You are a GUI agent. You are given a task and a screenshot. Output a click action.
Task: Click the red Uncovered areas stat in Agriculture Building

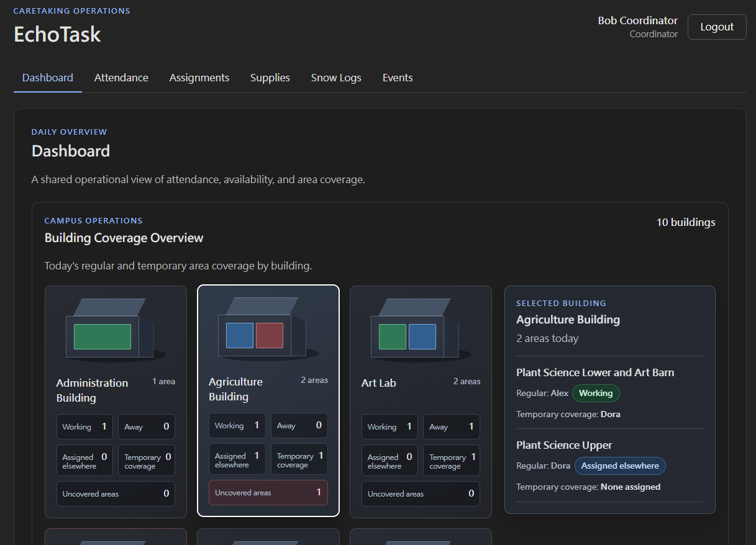268,492
